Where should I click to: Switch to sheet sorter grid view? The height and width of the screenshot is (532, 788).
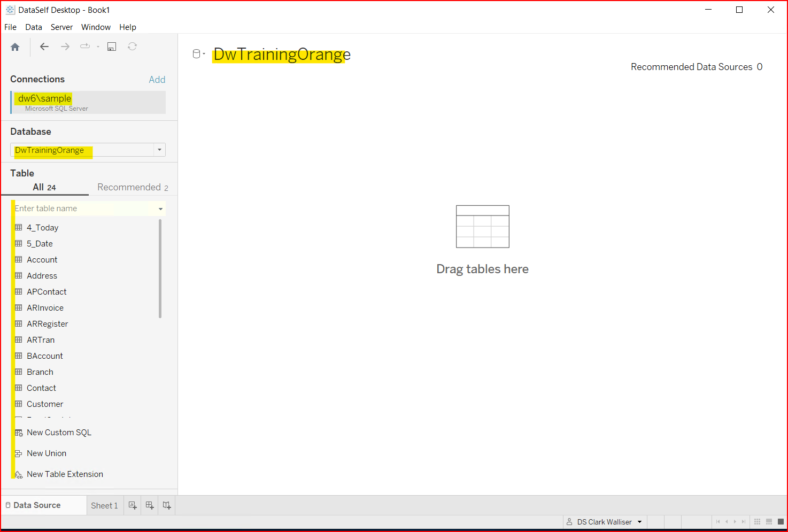tap(757, 522)
